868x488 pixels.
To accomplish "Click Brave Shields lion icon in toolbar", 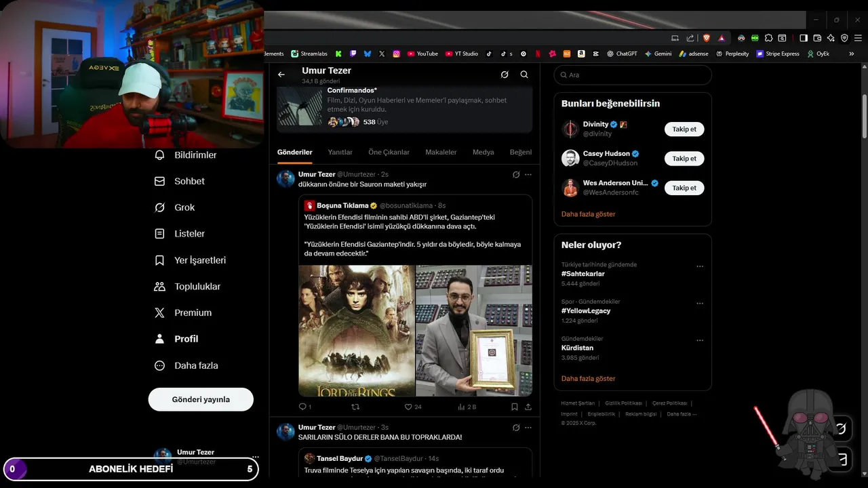I will pos(706,38).
